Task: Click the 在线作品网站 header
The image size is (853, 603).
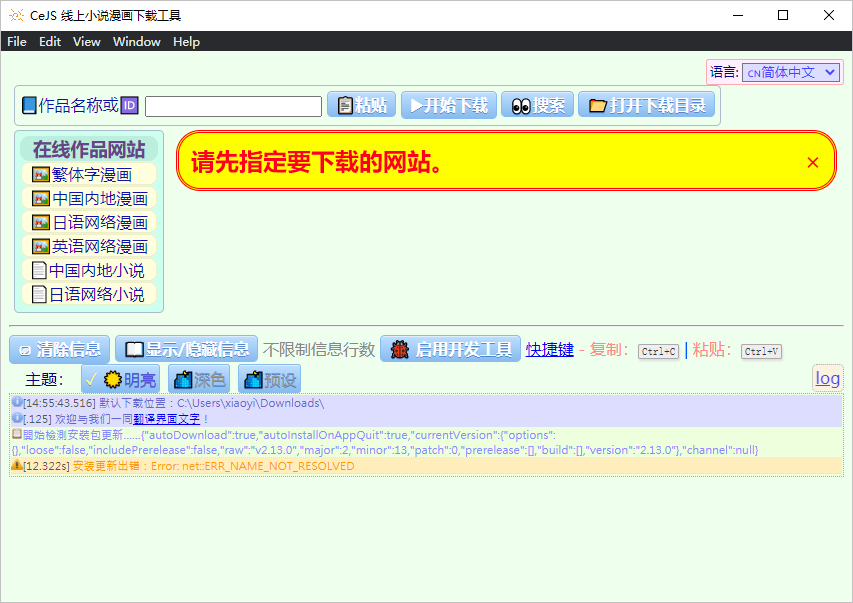Action: coord(89,149)
